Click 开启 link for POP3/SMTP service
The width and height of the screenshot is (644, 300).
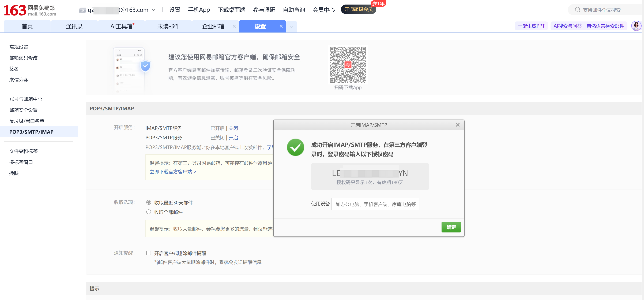click(x=233, y=138)
